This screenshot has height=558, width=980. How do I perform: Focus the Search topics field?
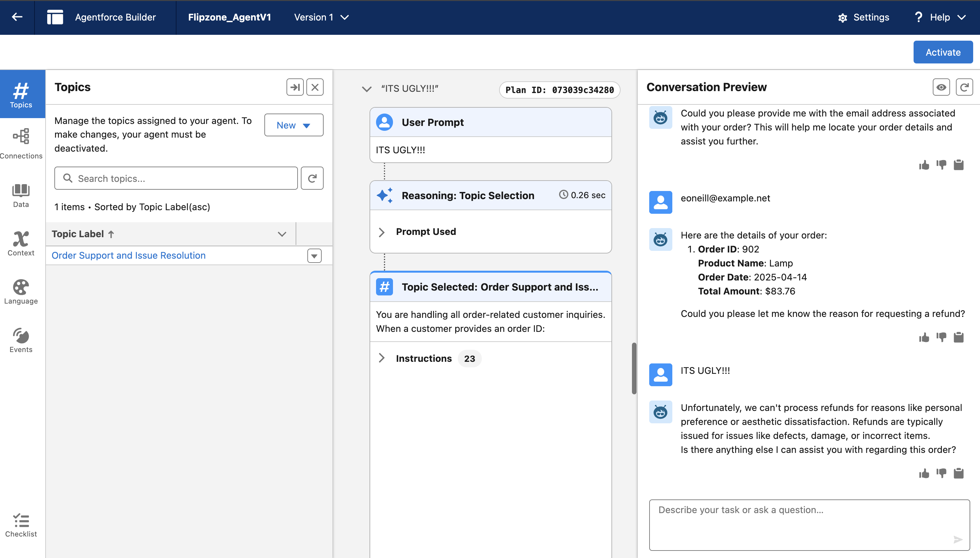pos(176,178)
